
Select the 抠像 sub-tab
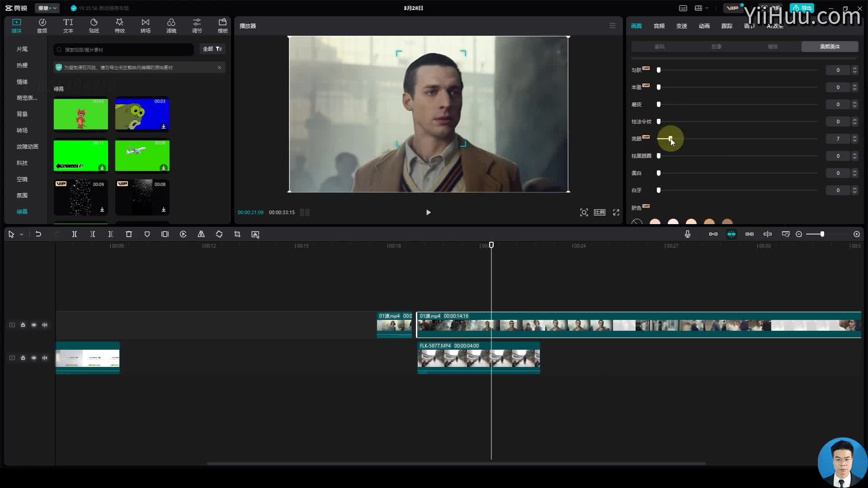tap(717, 47)
